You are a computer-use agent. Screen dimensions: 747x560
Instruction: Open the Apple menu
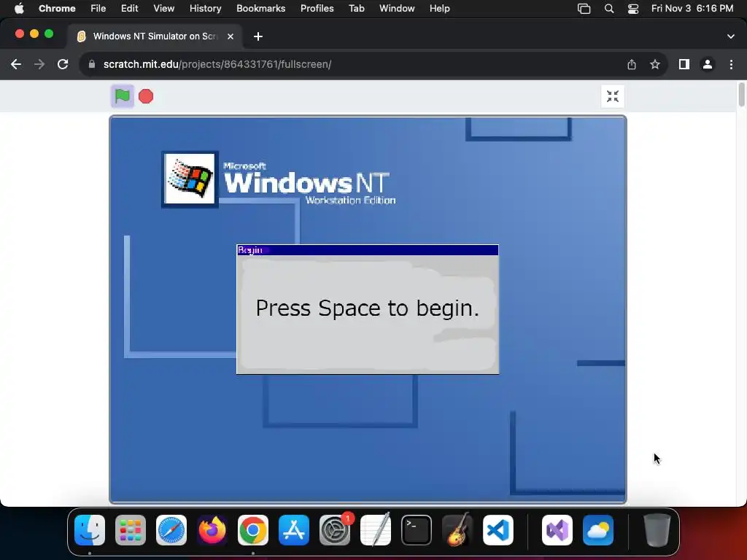[x=19, y=9]
